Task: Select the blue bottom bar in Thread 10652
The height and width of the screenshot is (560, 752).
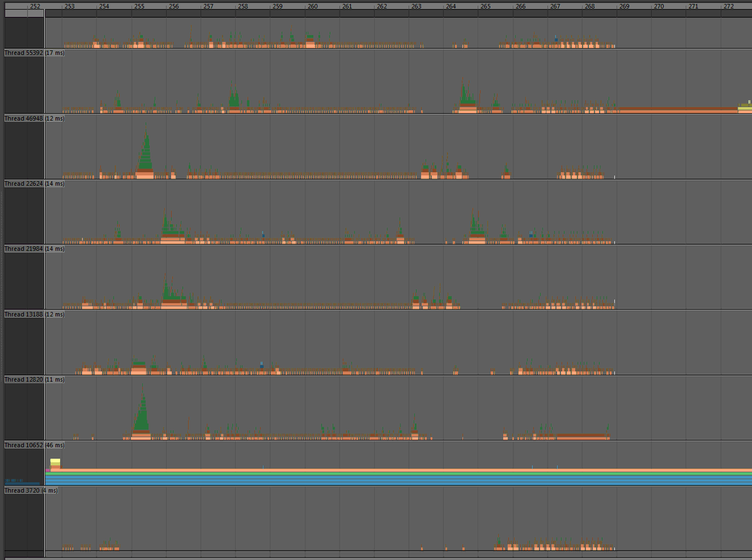Action: [398, 484]
